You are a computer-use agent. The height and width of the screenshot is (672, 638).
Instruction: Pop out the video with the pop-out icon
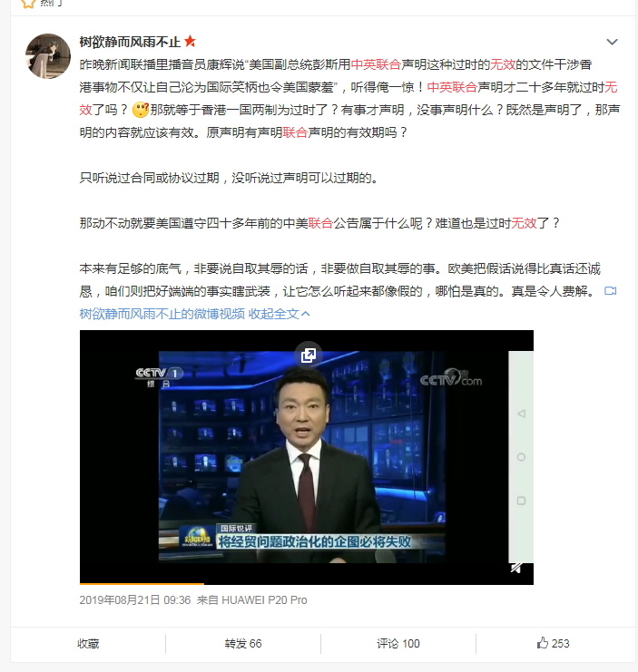pyautogui.click(x=309, y=355)
